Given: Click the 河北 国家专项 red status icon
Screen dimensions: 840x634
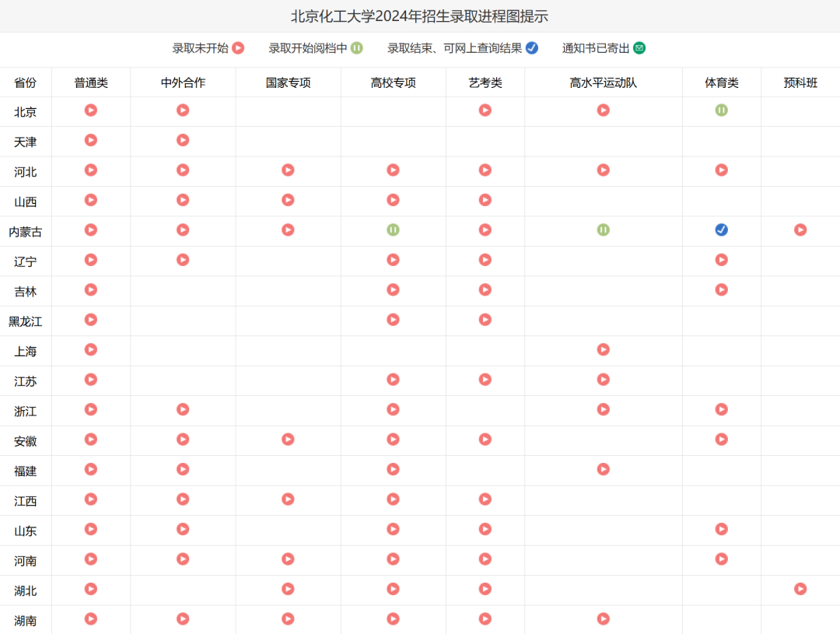Looking at the screenshot, I should click(x=288, y=170).
